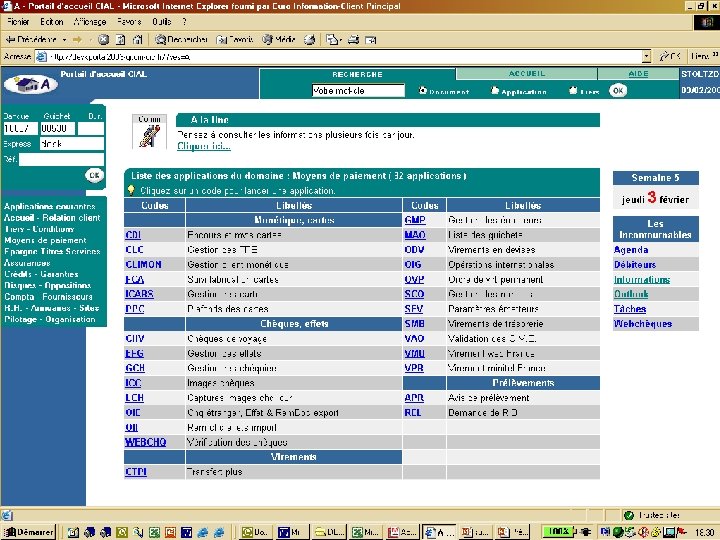Screen dimensions: 720x540
Task: Click the CIAL house logo icon
Action: pyautogui.click(x=30, y=84)
